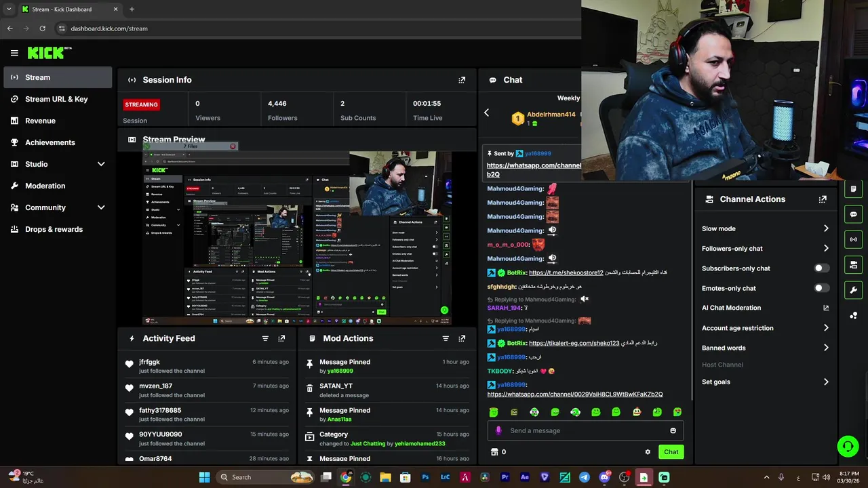The height and width of the screenshot is (488, 868).
Task: Click SATAN_YT in Mod Actions
Action: [x=336, y=386]
